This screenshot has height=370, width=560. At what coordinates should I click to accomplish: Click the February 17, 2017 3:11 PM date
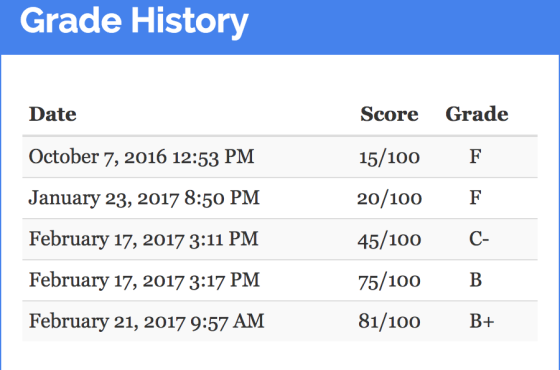point(143,239)
